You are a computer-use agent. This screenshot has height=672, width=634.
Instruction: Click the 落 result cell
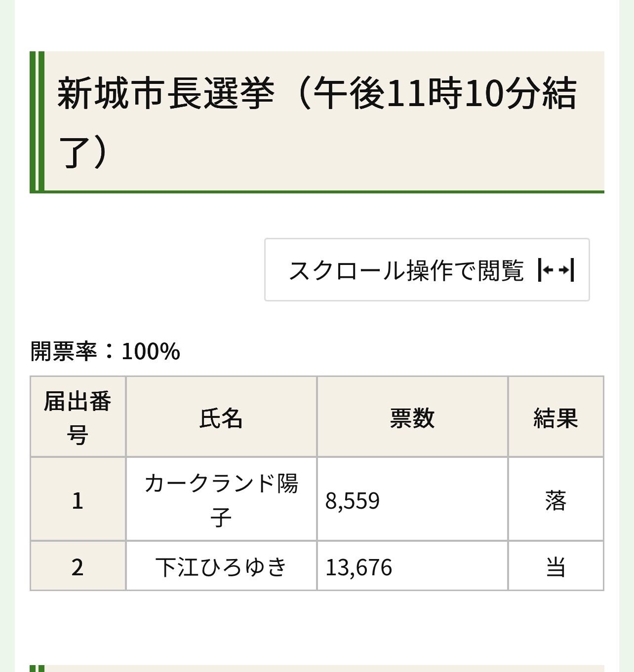coord(556,499)
